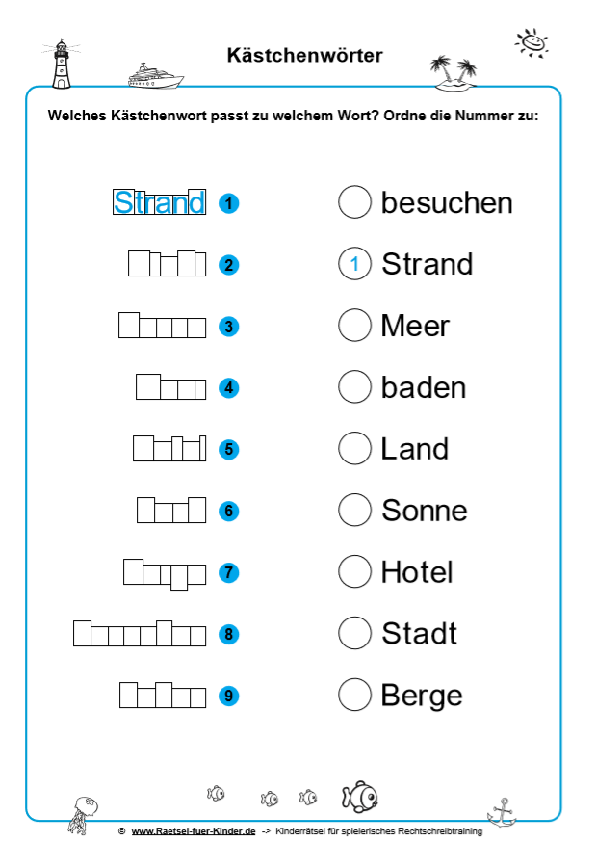
Task: Select the circle next to Meer
Action: 354,326
